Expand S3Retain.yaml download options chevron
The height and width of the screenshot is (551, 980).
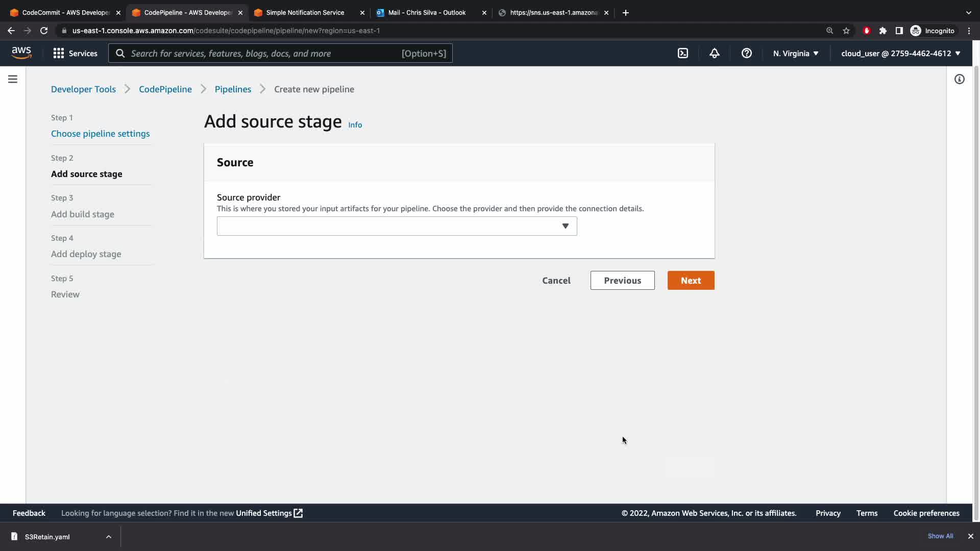click(x=109, y=537)
